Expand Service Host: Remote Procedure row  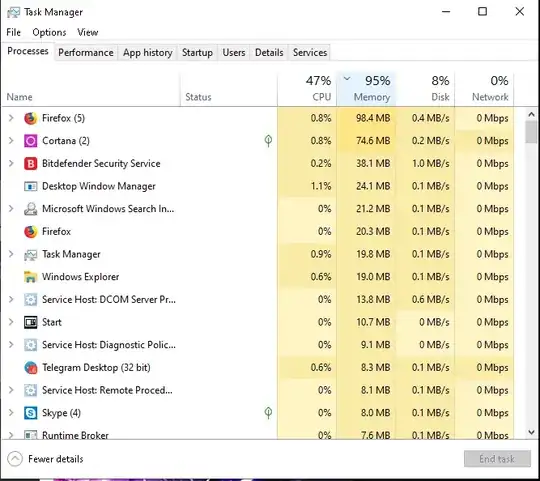[x=11, y=390]
